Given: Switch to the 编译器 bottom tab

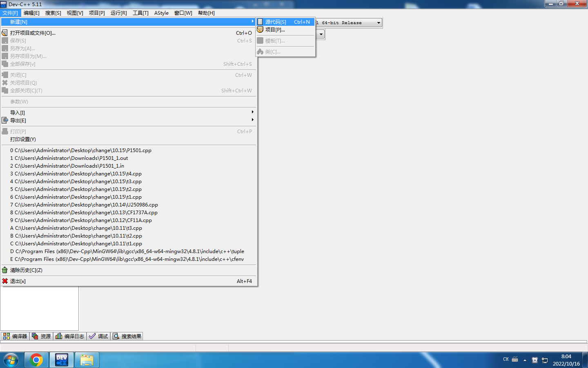Looking at the screenshot, I should click(15, 336).
